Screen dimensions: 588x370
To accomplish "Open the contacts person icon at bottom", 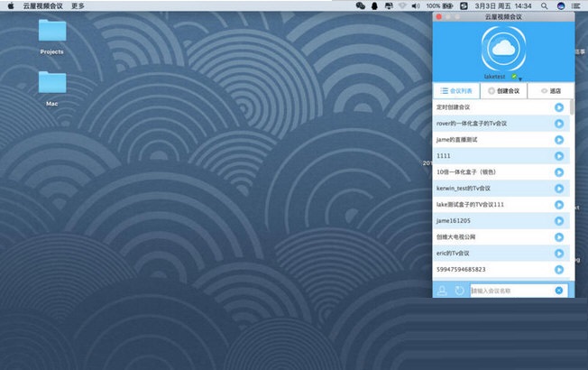I will (442, 291).
